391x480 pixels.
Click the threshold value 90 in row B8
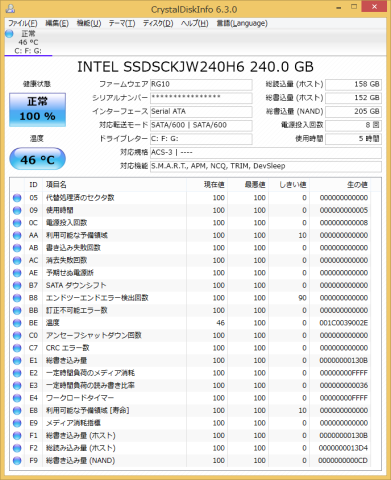(x=302, y=298)
